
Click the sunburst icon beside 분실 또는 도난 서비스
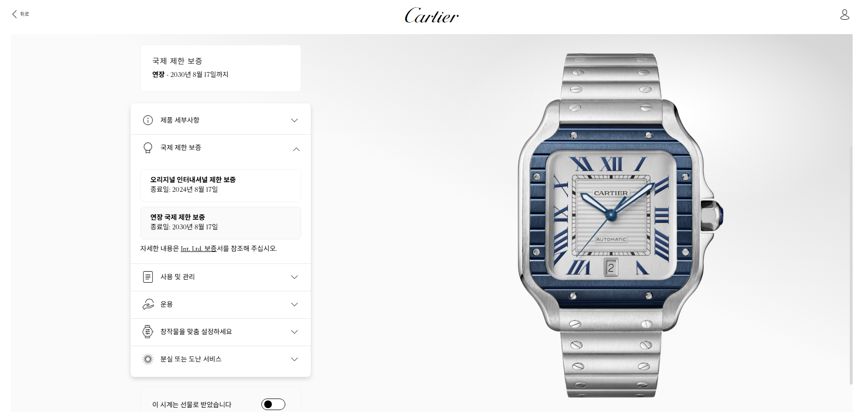(148, 359)
